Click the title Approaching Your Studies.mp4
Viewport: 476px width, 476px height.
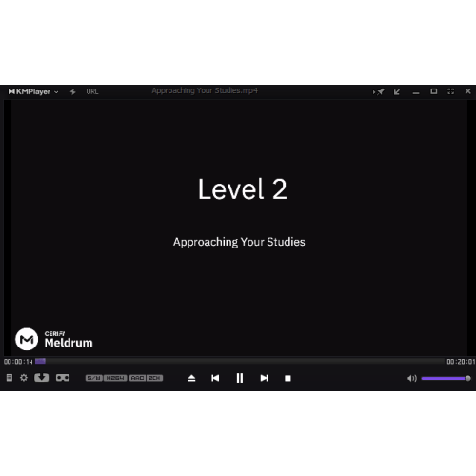pyautogui.click(x=205, y=90)
